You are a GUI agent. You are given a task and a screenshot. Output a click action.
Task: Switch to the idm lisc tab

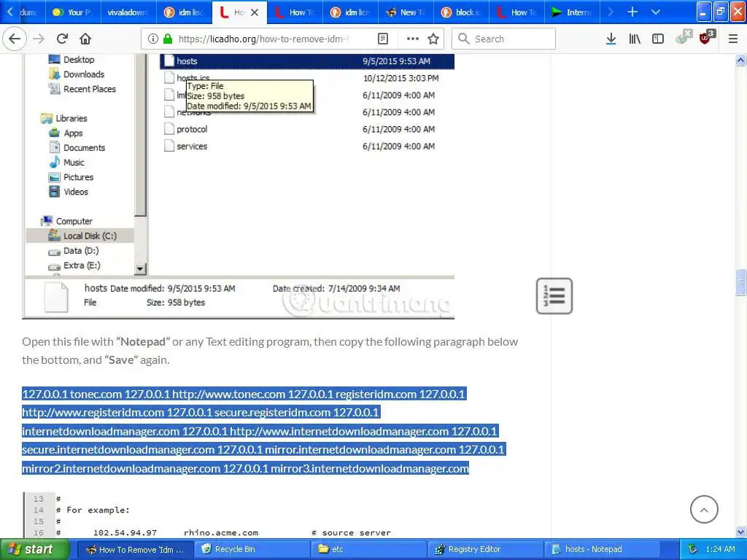point(184,12)
